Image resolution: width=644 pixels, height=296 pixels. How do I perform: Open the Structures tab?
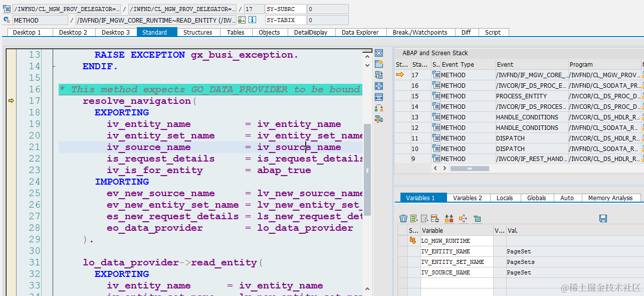click(x=198, y=32)
